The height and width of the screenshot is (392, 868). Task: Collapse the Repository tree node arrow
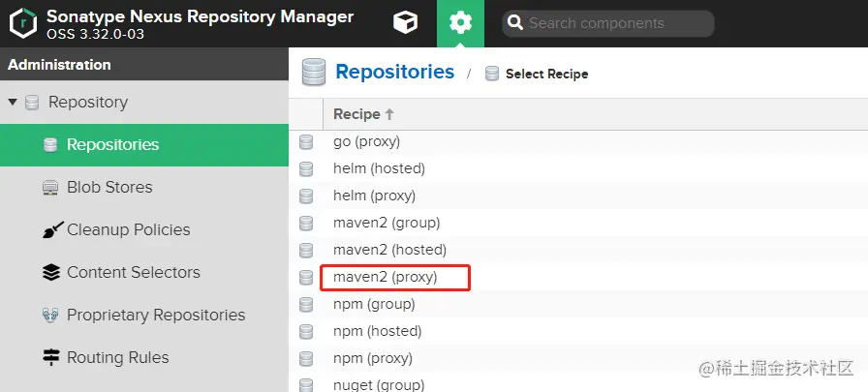(13, 103)
